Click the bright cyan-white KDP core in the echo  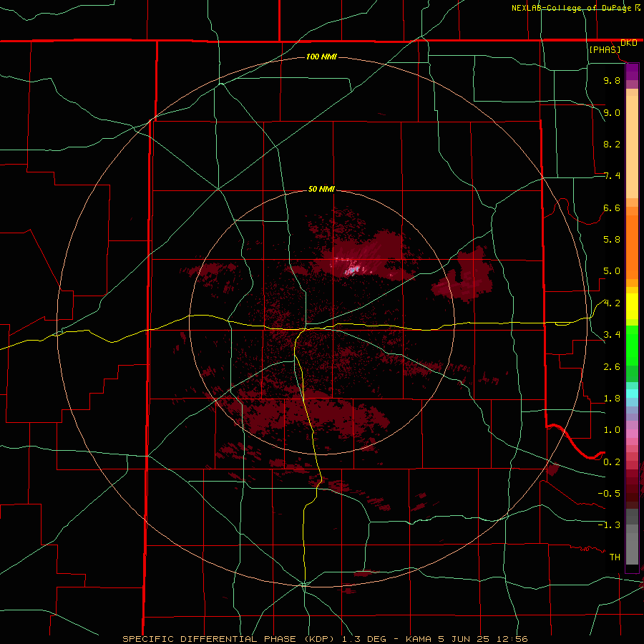[352, 270]
